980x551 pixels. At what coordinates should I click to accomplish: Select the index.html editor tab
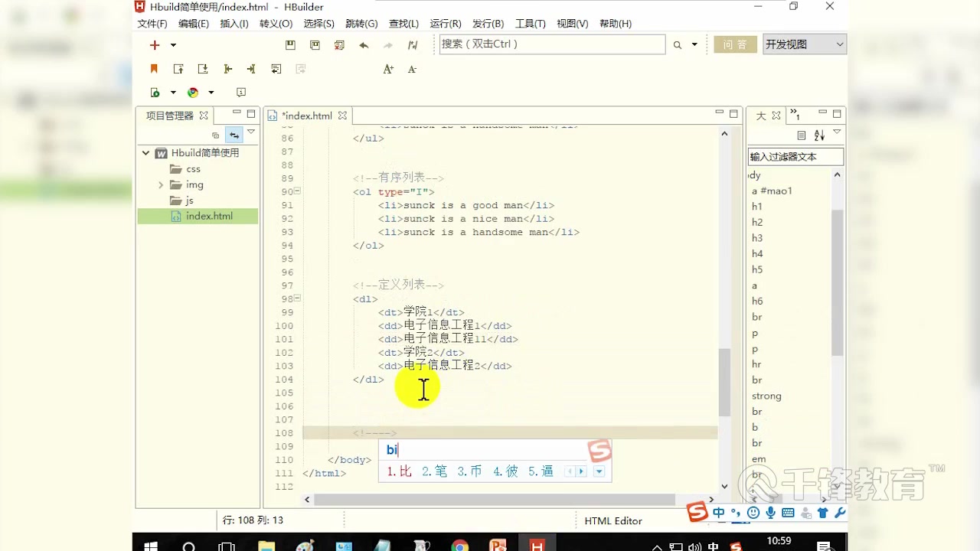pyautogui.click(x=306, y=116)
